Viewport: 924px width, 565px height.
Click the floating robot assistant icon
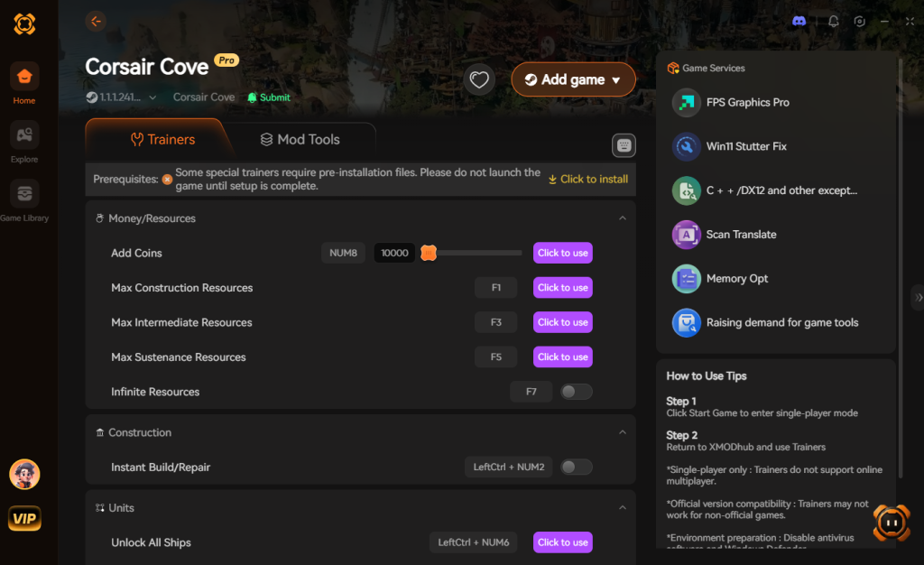[x=891, y=522]
